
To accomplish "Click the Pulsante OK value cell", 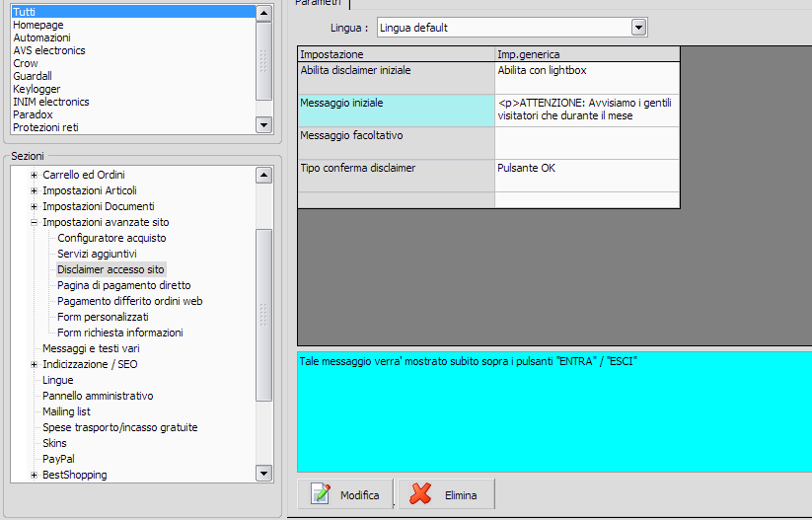I will coord(587,176).
